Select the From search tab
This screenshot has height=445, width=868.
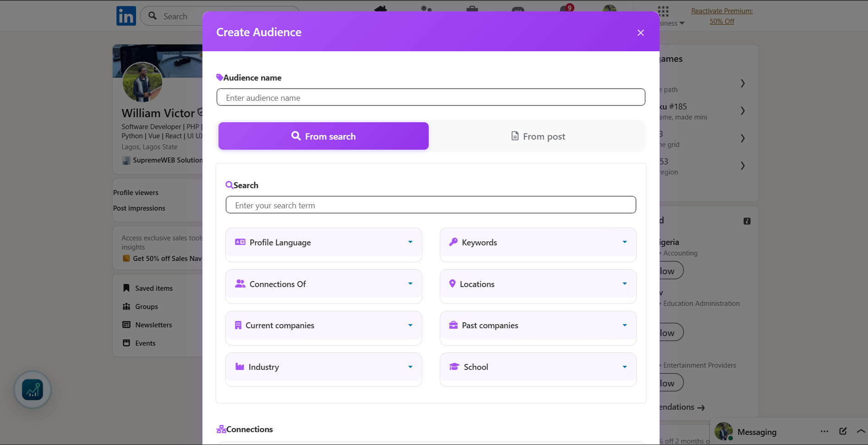point(323,136)
